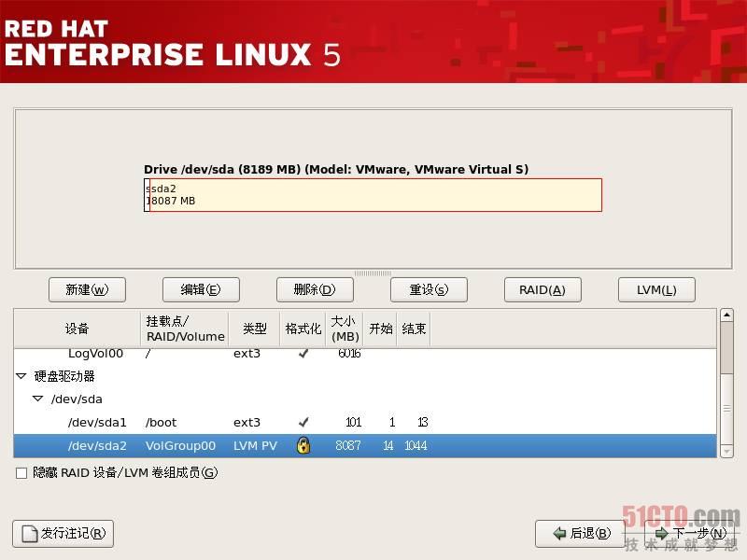Screen dimensions: 747x560
Task: Click the format checkmark in /dev/sda1 row
Action: tap(303, 422)
